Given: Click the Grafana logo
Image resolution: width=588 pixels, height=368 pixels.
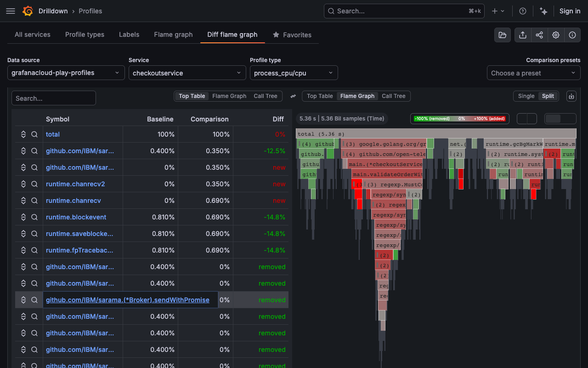Looking at the screenshot, I should coord(28,11).
